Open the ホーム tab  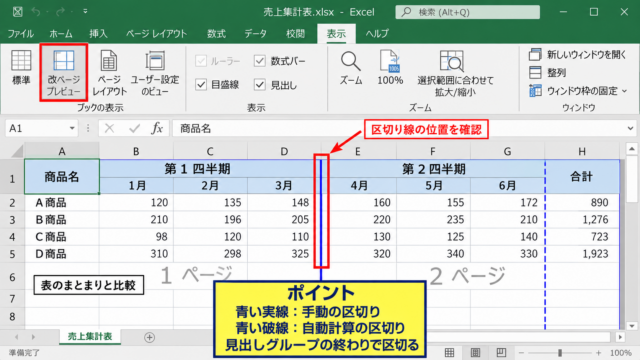tap(61, 33)
